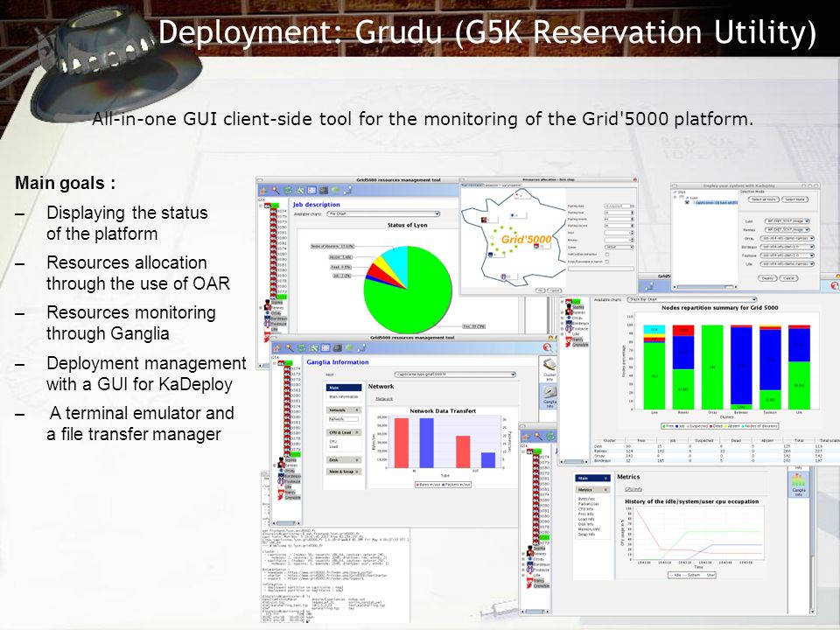Open Toulouse image dropdown in Kadeploy dialog
840x630 pixels.
[787, 255]
